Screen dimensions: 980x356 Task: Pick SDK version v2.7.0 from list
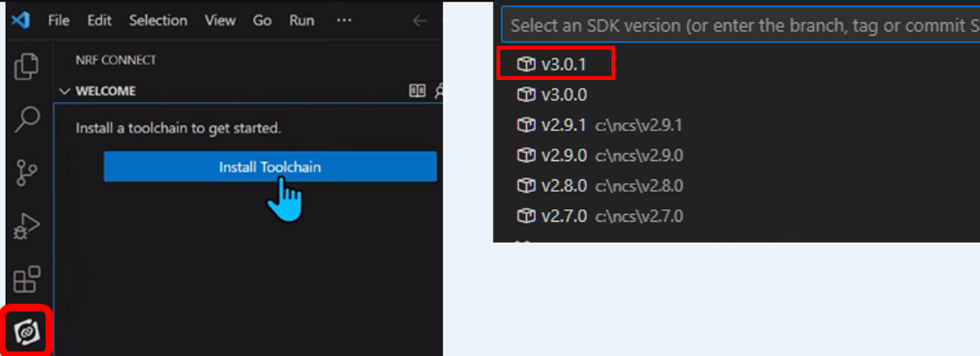[736, 216]
